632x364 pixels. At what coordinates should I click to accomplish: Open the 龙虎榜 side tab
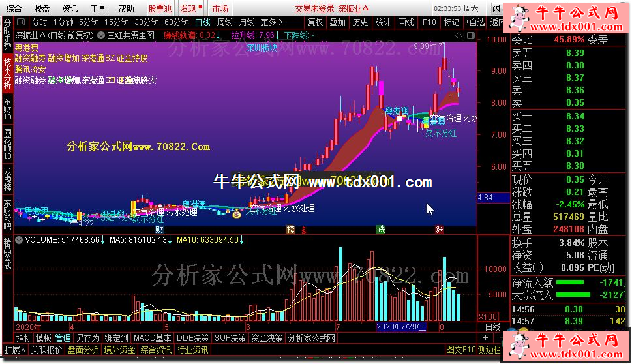8,179
